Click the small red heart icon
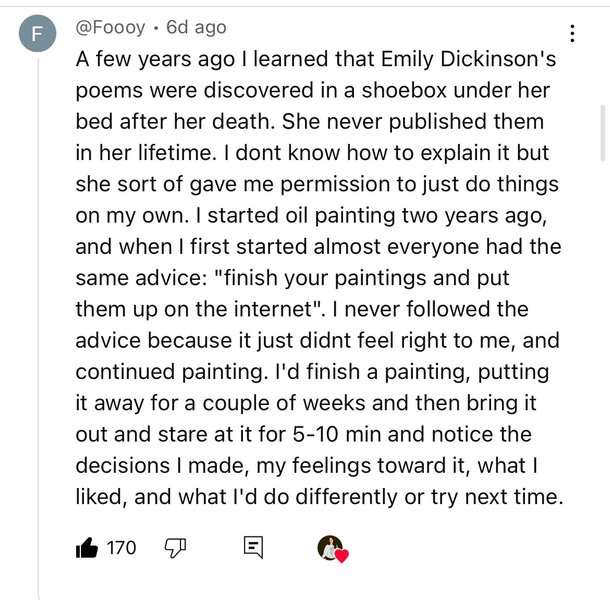 341,555
